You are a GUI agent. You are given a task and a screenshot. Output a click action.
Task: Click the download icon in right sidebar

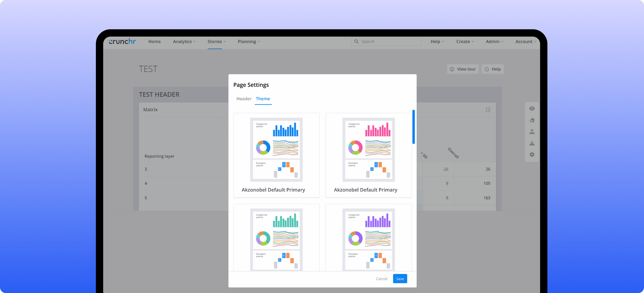[532, 143]
